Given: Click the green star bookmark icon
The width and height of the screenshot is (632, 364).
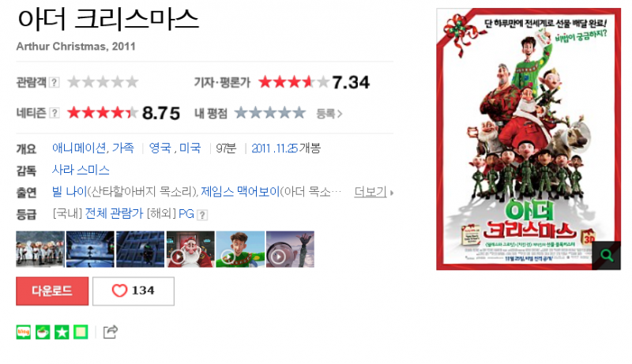Looking at the screenshot, I should pos(62,332).
